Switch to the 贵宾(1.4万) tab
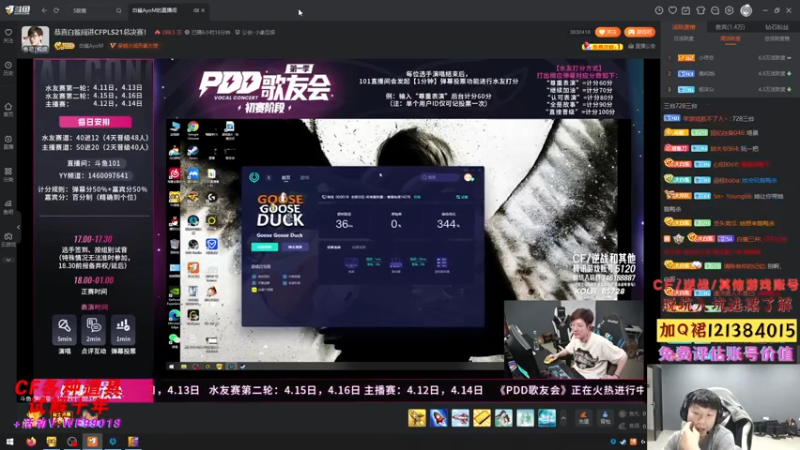 730,27
